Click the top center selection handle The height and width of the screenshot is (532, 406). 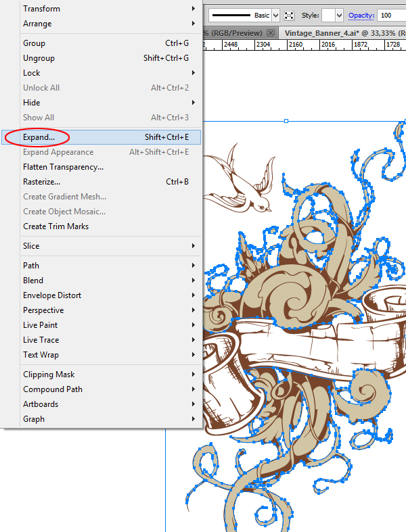[286, 121]
